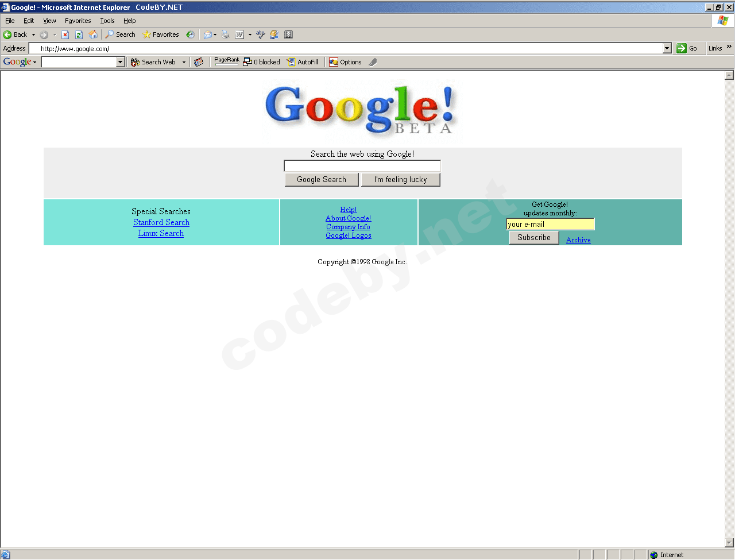This screenshot has height=560, width=735.
Task: Refresh the page using the toolbar icon
Action: (79, 34)
